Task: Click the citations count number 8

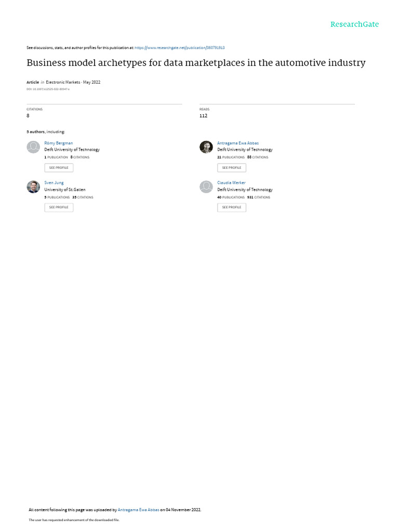Action: (28, 116)
